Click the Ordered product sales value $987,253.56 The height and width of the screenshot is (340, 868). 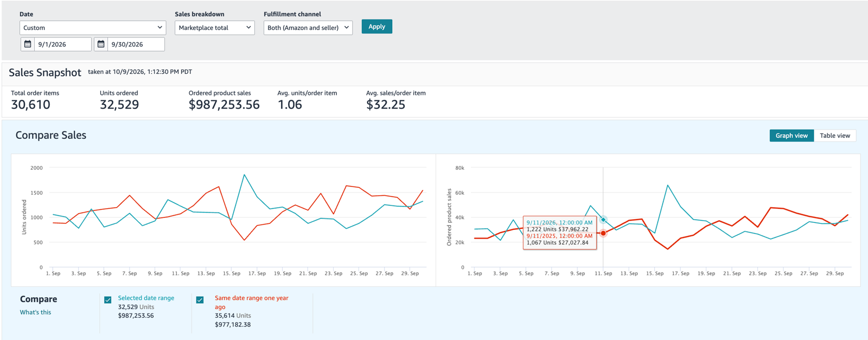tap(224, 105)
